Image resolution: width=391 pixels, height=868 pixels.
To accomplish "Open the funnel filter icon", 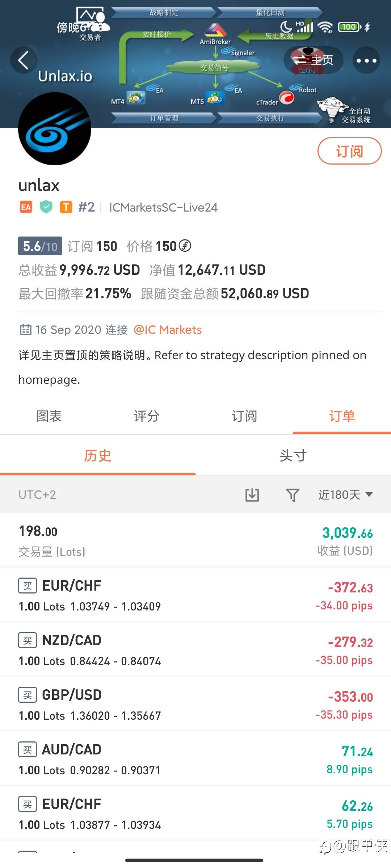I will tap(293, 494).
